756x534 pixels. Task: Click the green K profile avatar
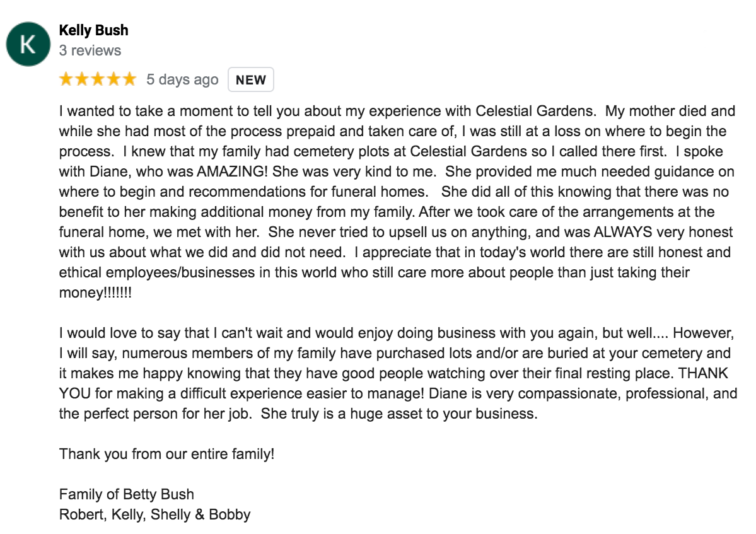[x=28, y=44]
